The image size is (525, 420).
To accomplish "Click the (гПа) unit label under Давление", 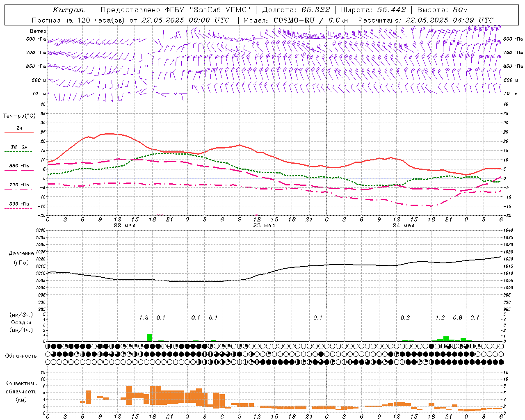I will coord(21,263).
